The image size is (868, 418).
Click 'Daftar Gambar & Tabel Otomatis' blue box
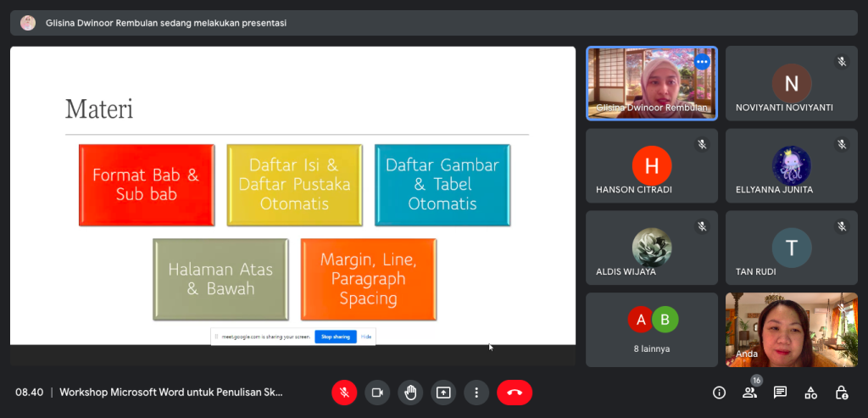442,185
